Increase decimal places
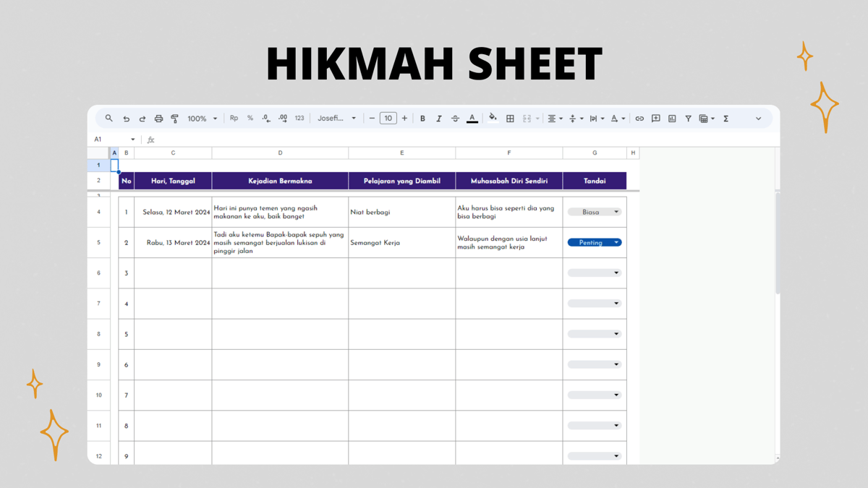The width and height of the screenshot is (868, 488). [283, 119]
